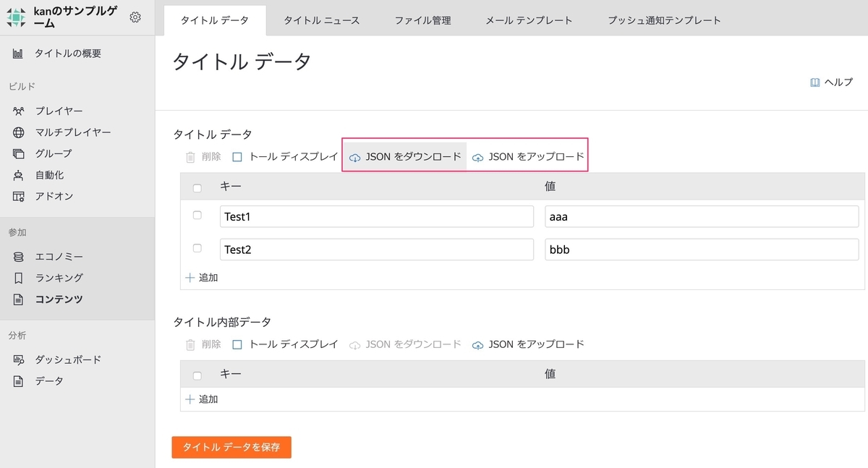The height and width of the screenshot is (468, 868).
Task: Click cloud upload icon in タイトル内部データ section
Action: click(x=478, y=345)
